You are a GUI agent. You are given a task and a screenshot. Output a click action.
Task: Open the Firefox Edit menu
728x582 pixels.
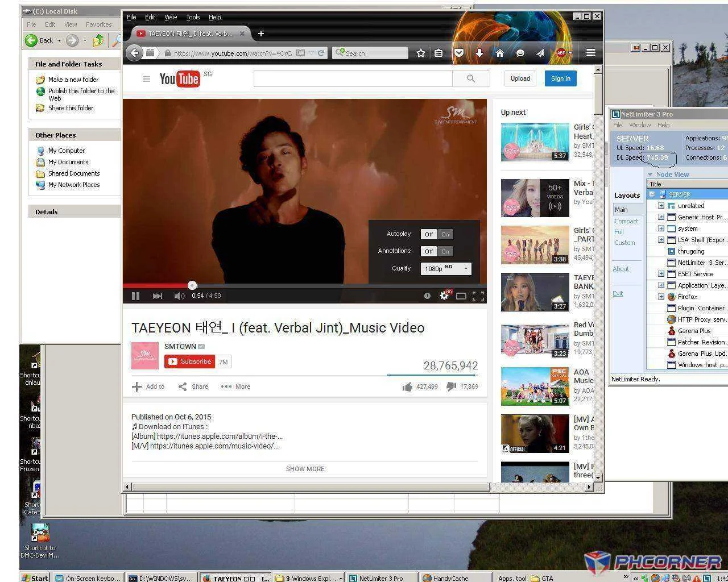point(150,17)
